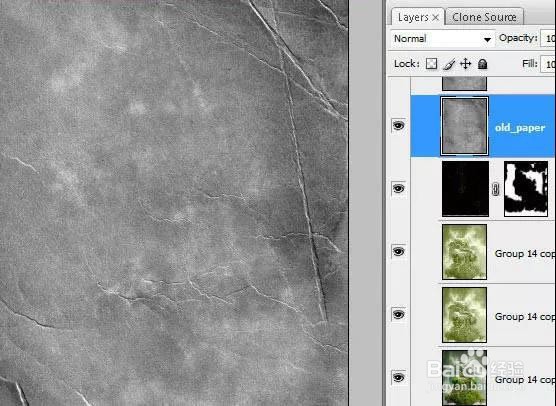The image size is (556, 406).
Task: Click the first Group 14 copy layer name
Action: [x=525, y=254]
